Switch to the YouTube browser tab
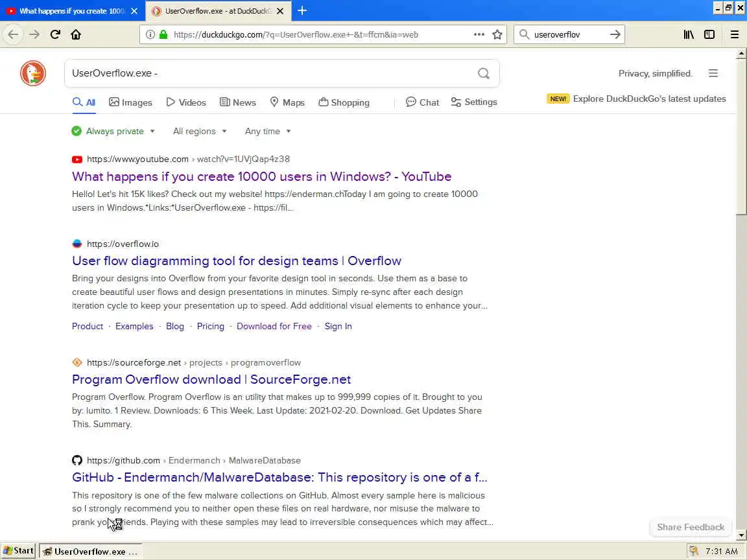Screen dimensions: 747x560 [73, 11]
